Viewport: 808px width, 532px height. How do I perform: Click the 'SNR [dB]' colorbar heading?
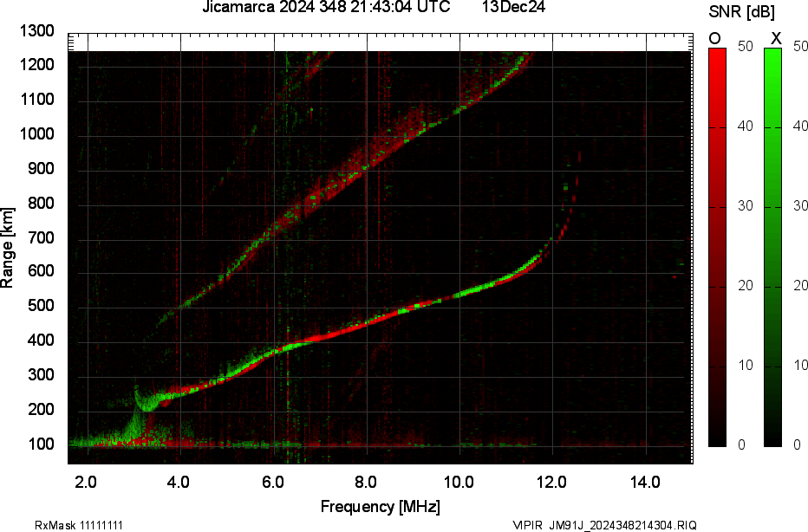[x=741, y=12]
